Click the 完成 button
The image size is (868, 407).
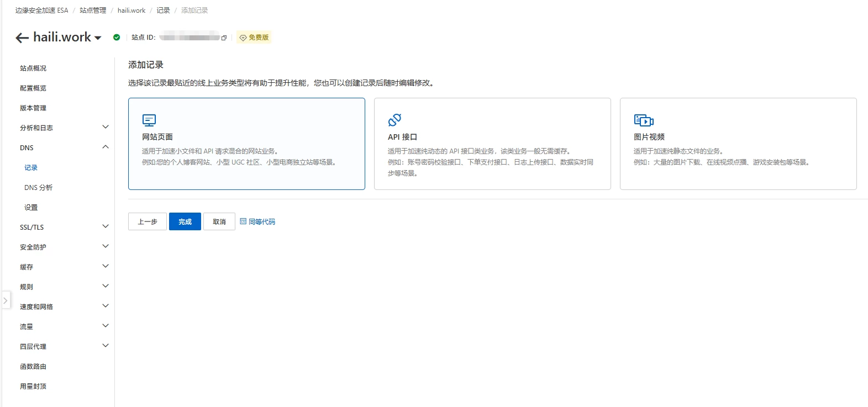185,221
